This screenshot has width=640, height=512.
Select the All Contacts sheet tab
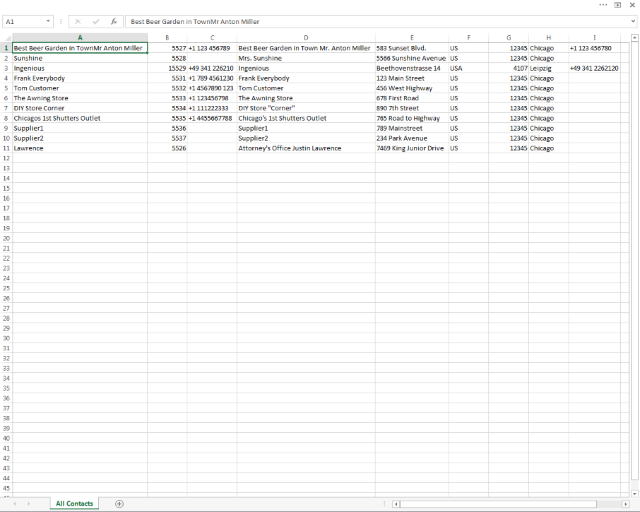click(x=74, y=504)
